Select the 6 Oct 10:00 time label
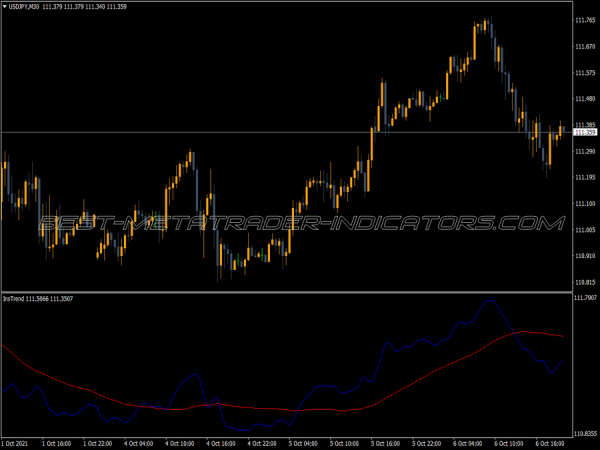This screenshot has width=600, height=450. 509,443
